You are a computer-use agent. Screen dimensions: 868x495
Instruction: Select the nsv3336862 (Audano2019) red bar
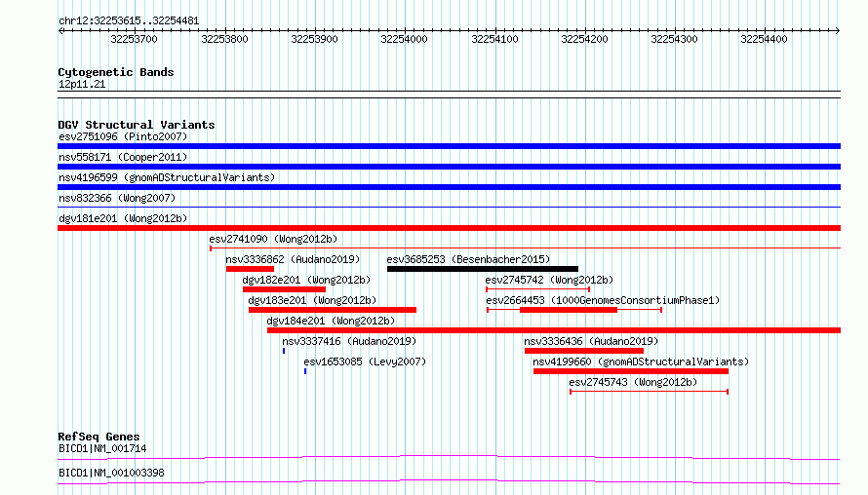point(250,269)
